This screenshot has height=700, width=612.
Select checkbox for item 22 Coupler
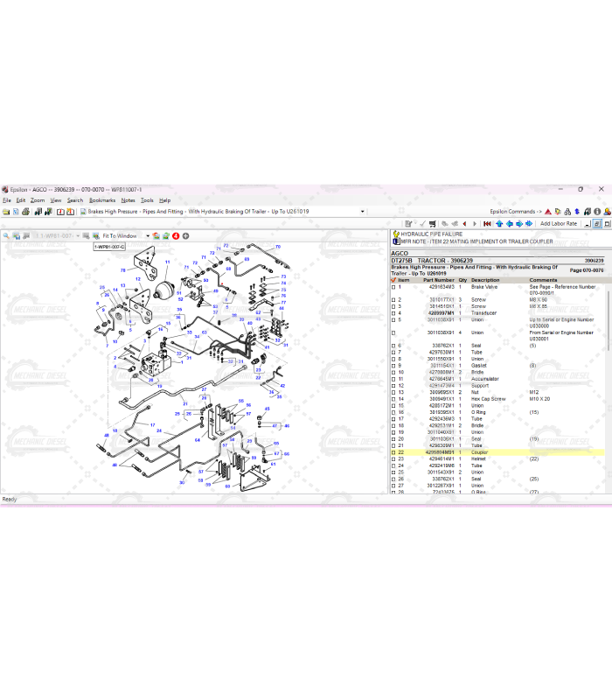coord(393,452)
